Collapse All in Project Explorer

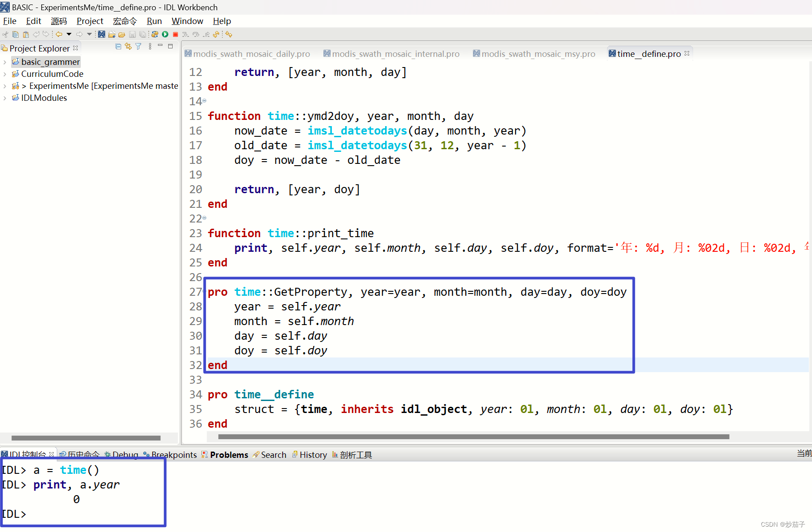[x=118, y=46]
